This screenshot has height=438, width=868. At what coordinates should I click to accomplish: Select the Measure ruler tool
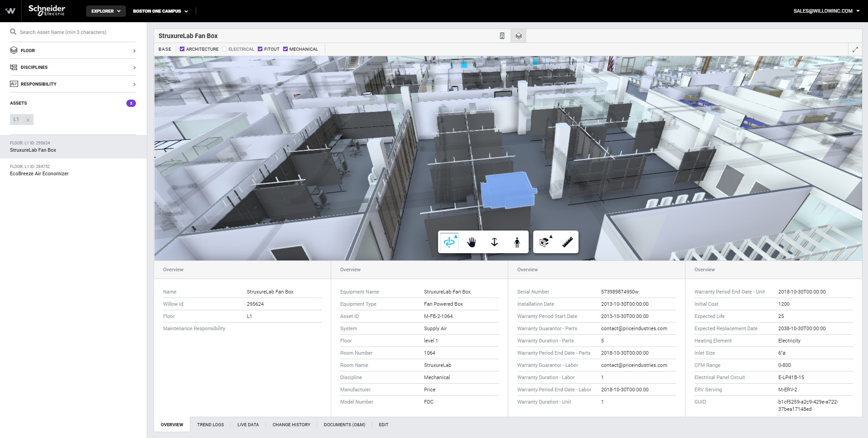567,242
